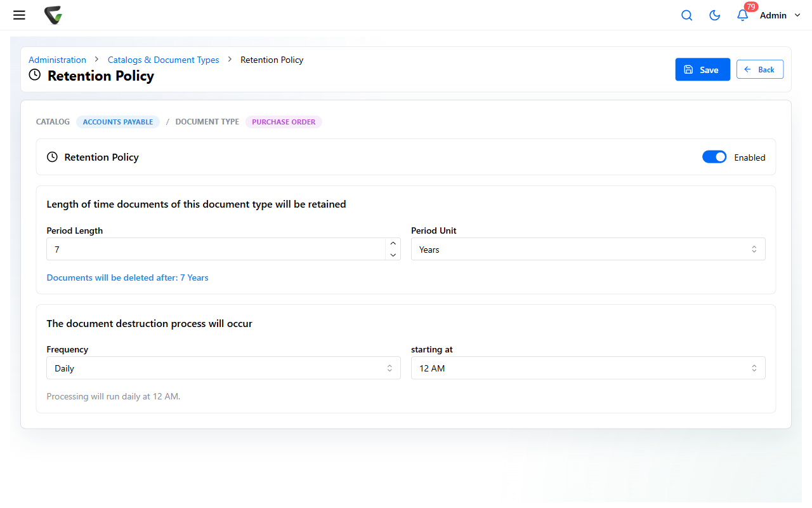Expand the Admin user menu
This screenshot has width=812, height=508.
(x=780, y=15)
